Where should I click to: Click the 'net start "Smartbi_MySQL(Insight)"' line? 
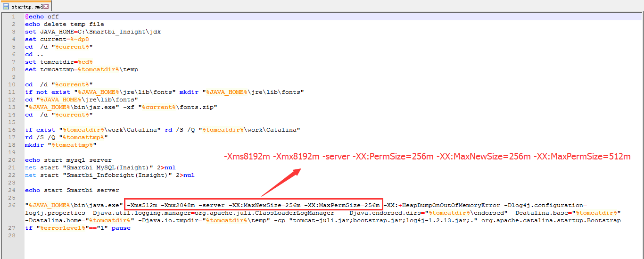[100, 167]
